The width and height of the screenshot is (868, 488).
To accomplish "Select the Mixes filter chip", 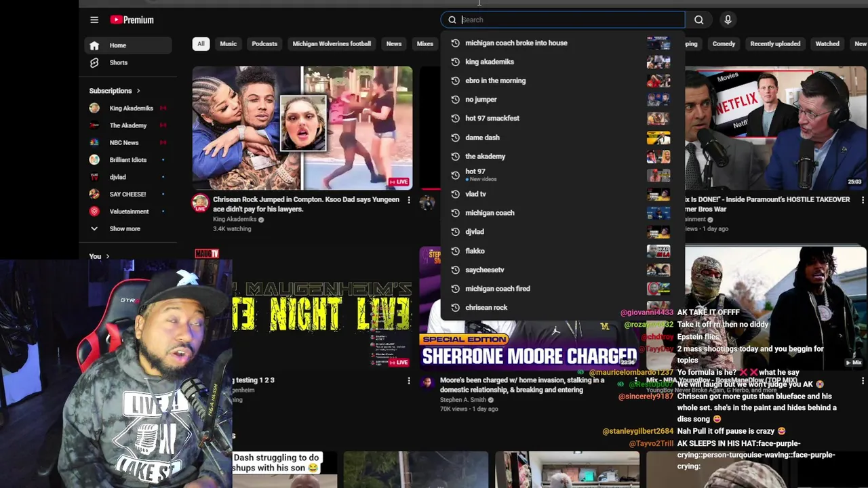I will 425,44.
